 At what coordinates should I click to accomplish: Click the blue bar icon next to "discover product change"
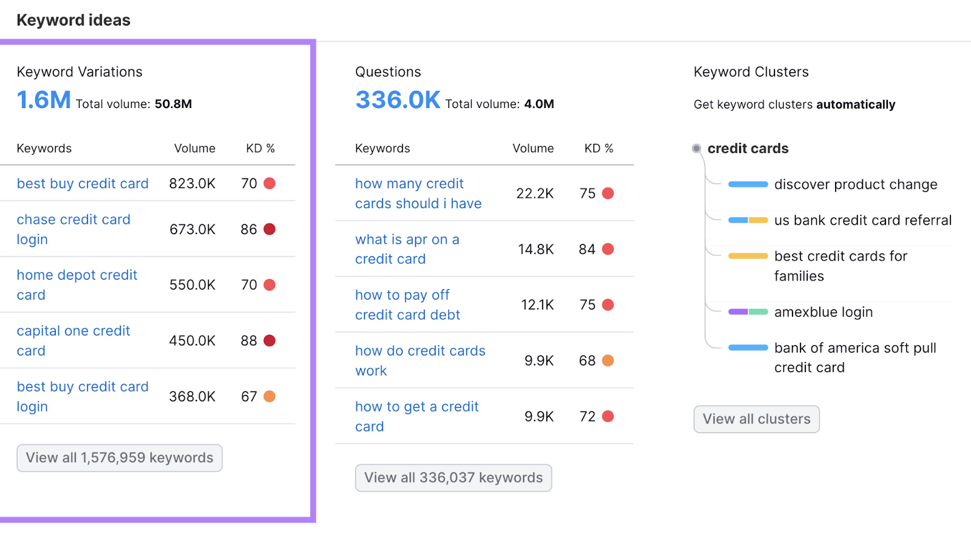point(748,184)
